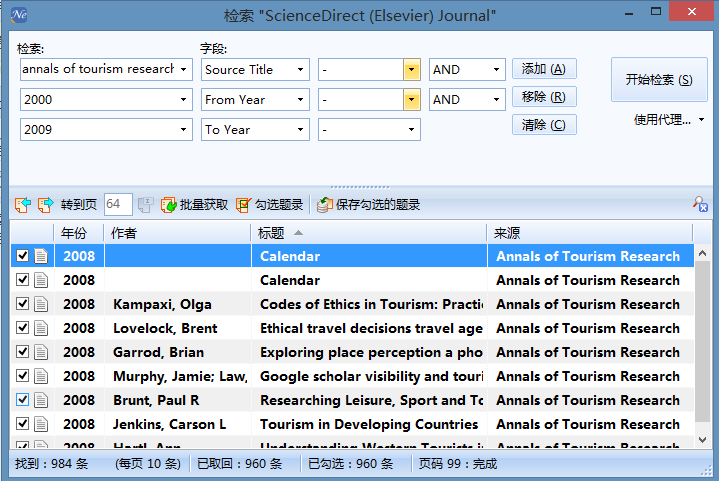Go to next results page icon

[45, 205]
